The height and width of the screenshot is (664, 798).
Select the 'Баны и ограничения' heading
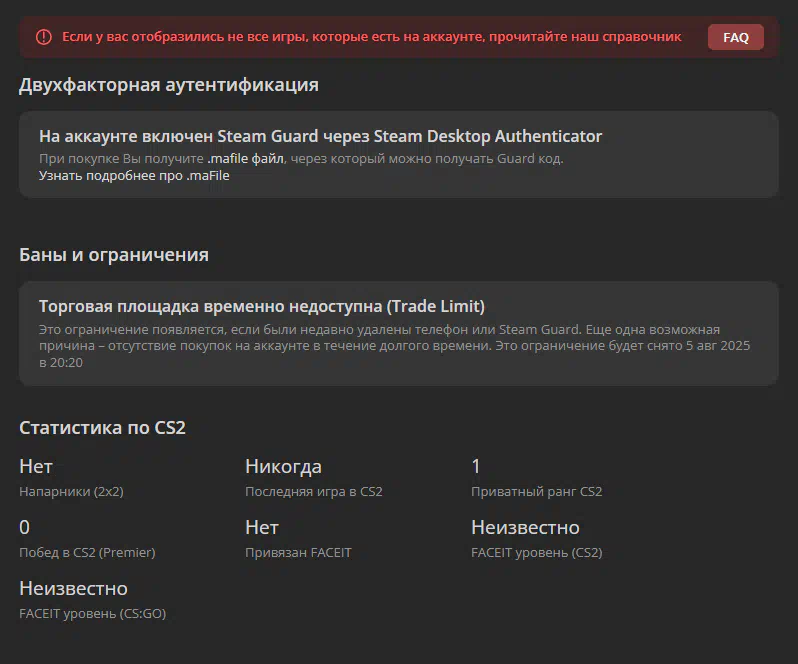coord(114,254)
